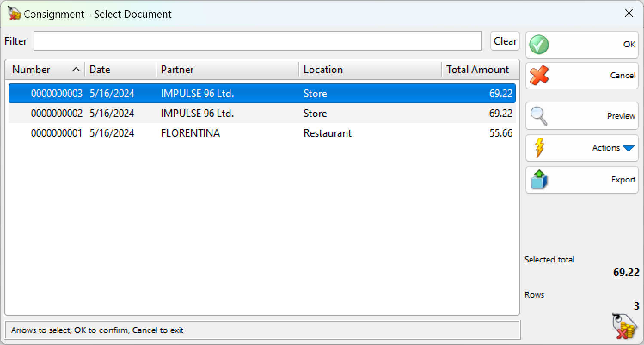
Task: Click the app icon in title bar
Action: pyautogui.click(x=14, y=14)
